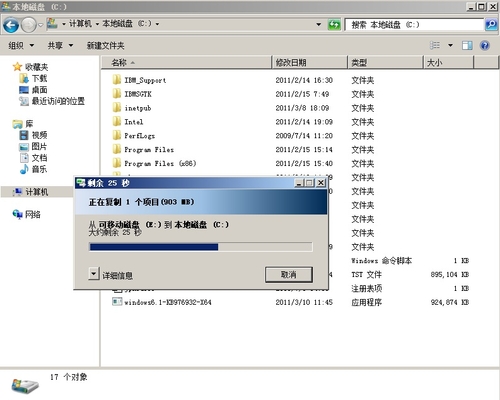Click the 取消 button
The height and width of the screenshot is (400, 500).
(x=289, y=274)
